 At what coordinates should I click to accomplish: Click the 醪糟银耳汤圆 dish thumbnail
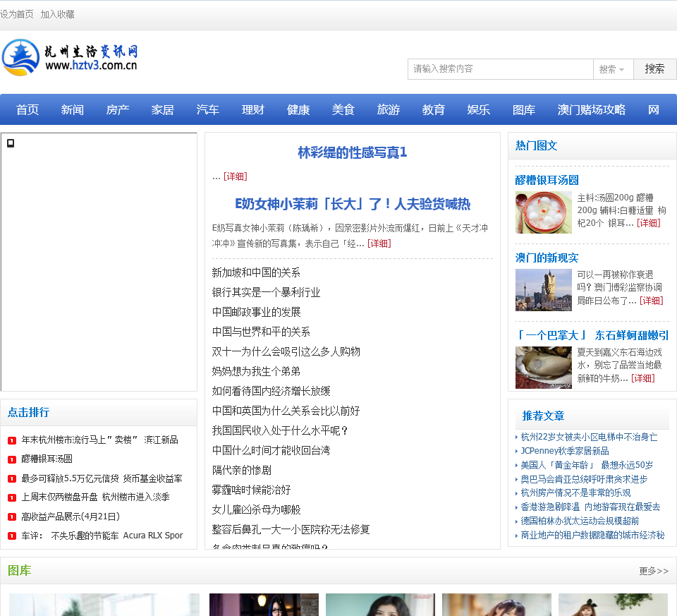[x=544, y=212]
